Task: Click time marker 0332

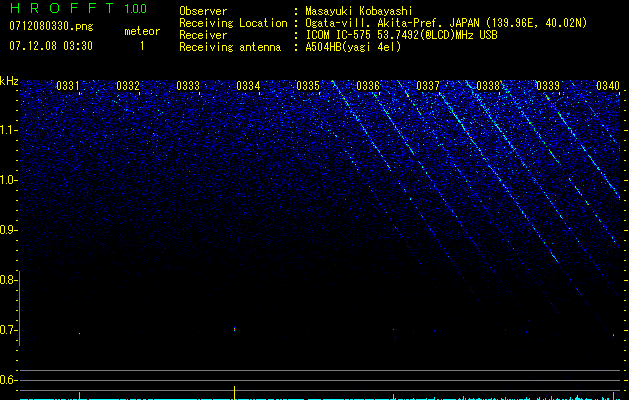Action: coord(128,86)
